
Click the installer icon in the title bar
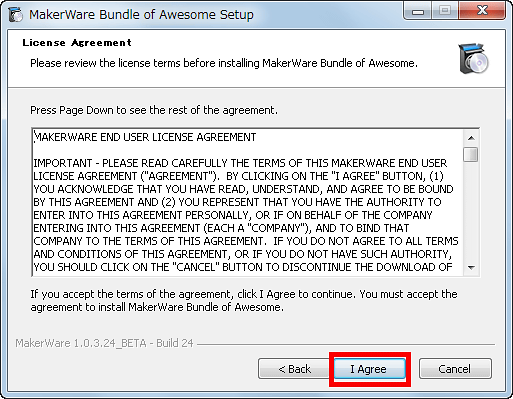(15, 15)
